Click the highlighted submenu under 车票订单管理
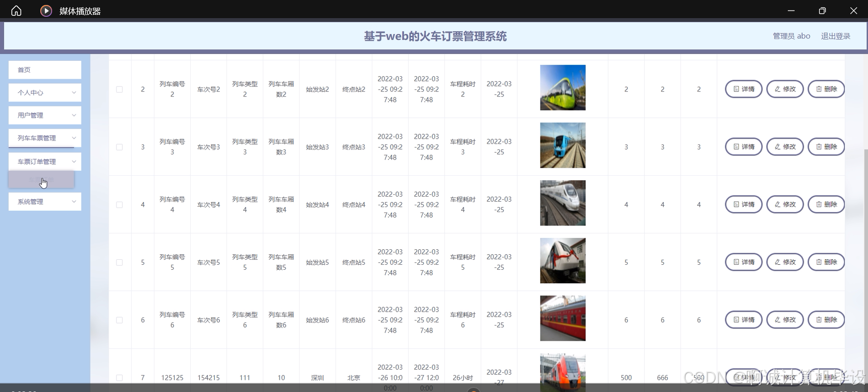The height and width of the screenshot is (392, 868). click(x=41, y=180)
